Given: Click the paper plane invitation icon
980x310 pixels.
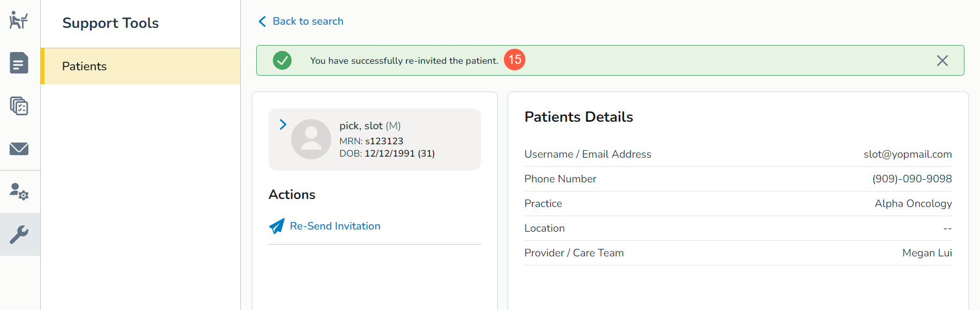Looking at the screenshot, I should 277,226.
